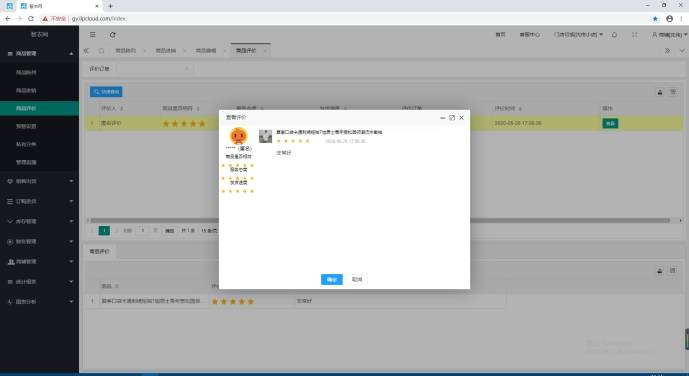
Task: Click the scrollbar's right arrow under the upper table
Action: point(681,221)
